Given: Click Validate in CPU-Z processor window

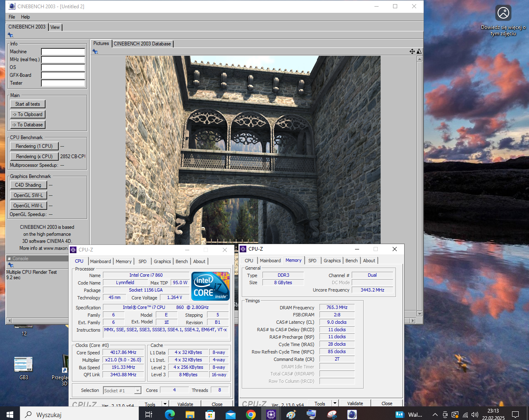Looking at the screenshot, I should point(185,404).
